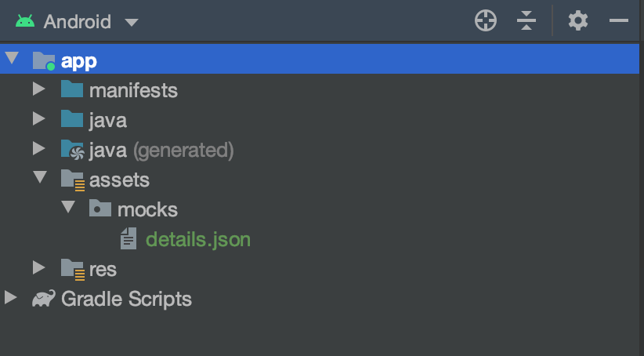Expand the manifests folder arrow
Image resolution: width=644 pixels, height=356 pixels.
pos(39,90)
